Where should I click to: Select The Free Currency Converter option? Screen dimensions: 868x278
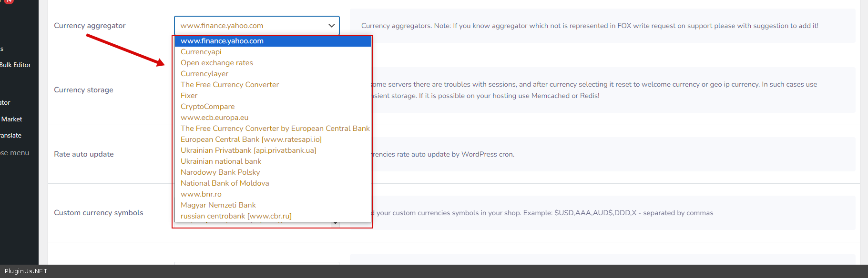point(230,85)
